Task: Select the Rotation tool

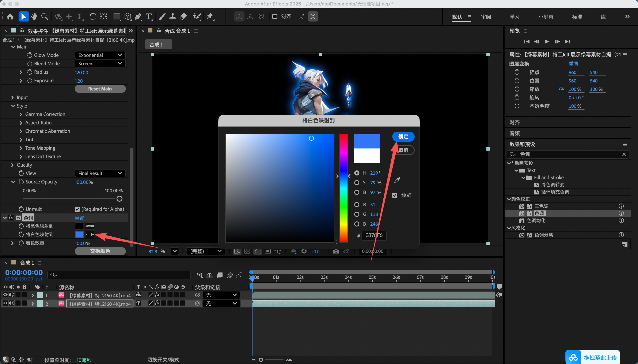Action: click(x=92, y=16)
